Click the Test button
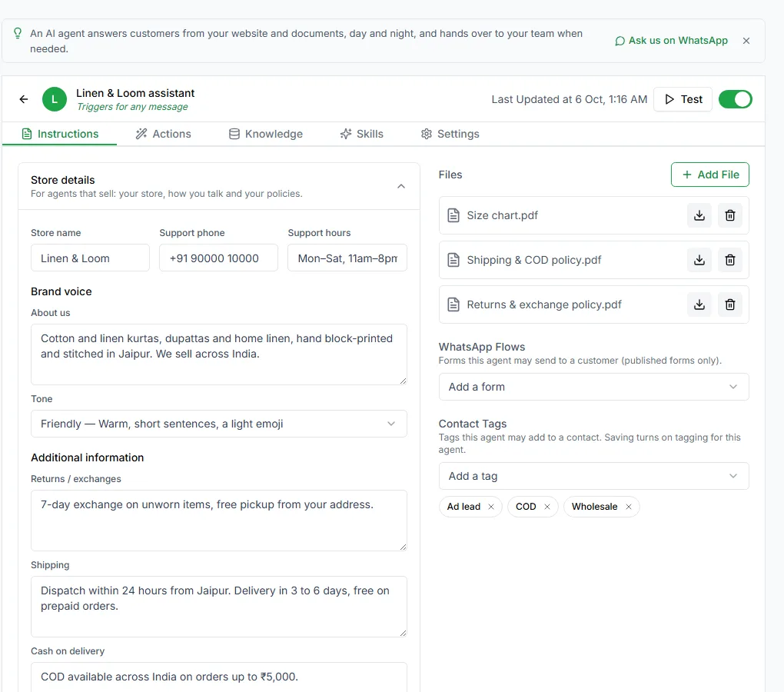 point(683,99)
